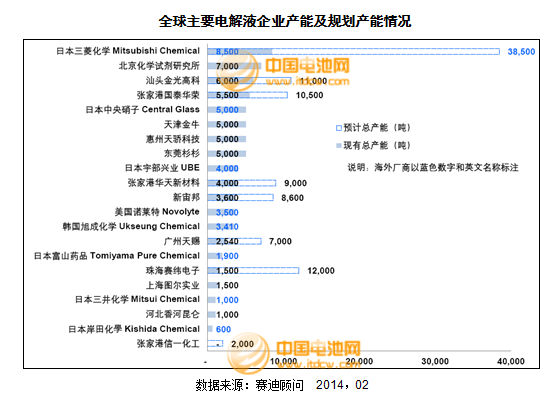The height and width of the screenshot is (397, 559).
Task: Select the label 韩国旭成化学 Ukseung Chemical
Action: pos(131,227)
